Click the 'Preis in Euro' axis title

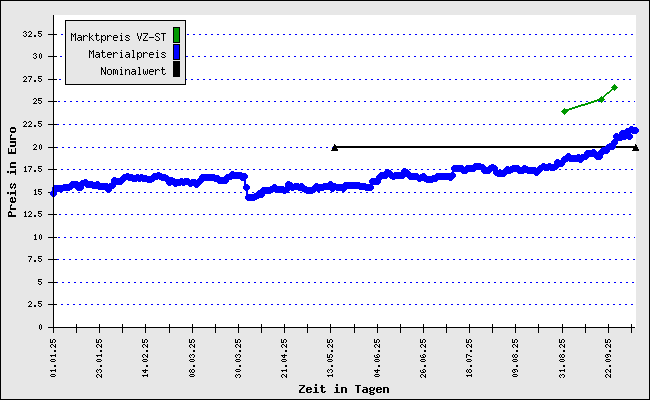tap(12, 171)
